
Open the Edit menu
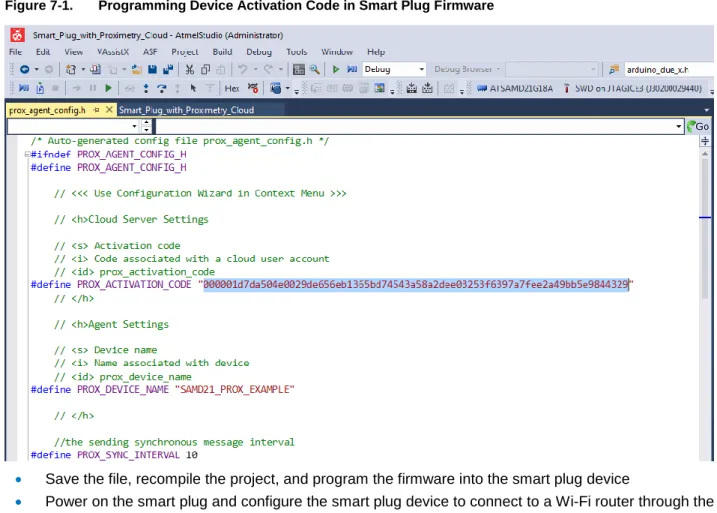click(x=43, y=52)
